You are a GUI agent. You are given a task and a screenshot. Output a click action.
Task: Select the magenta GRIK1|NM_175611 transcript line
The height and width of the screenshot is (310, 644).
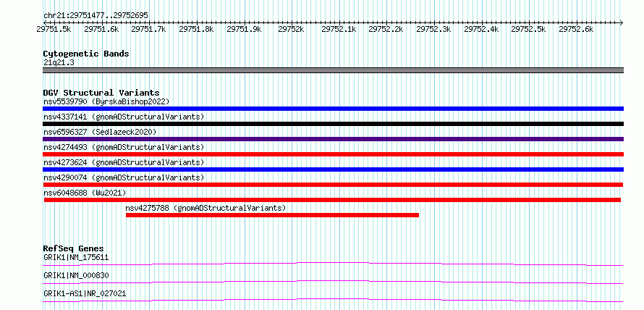(x=333, y=264)
